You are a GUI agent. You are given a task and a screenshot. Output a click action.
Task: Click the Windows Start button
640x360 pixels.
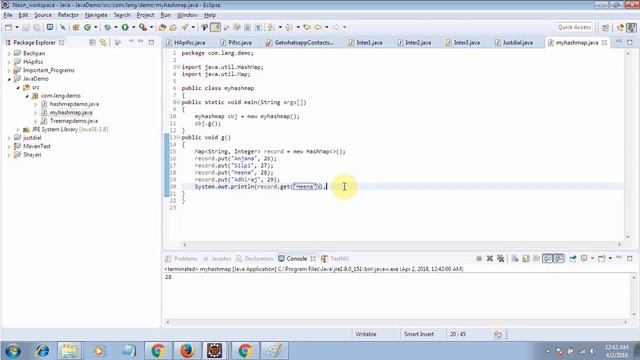tap(13, 351)
